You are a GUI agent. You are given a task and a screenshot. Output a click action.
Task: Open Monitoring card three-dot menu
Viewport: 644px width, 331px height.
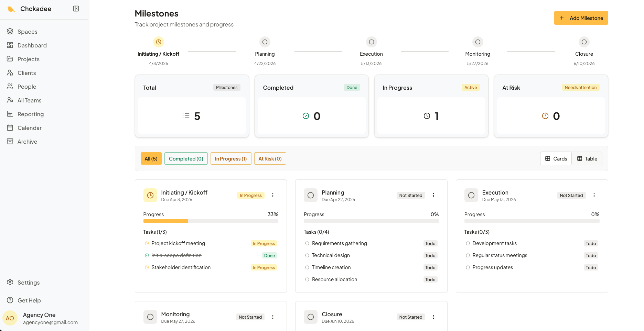click(273, 317)
